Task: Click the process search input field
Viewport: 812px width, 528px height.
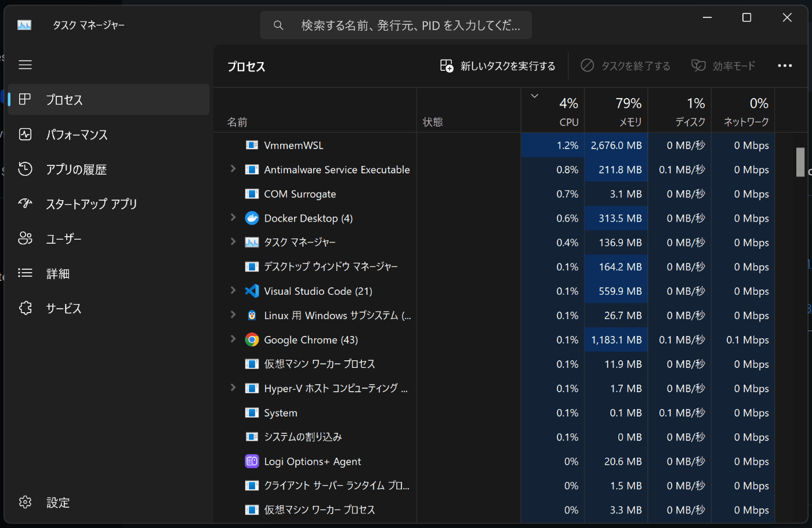Action: [396, 26]
